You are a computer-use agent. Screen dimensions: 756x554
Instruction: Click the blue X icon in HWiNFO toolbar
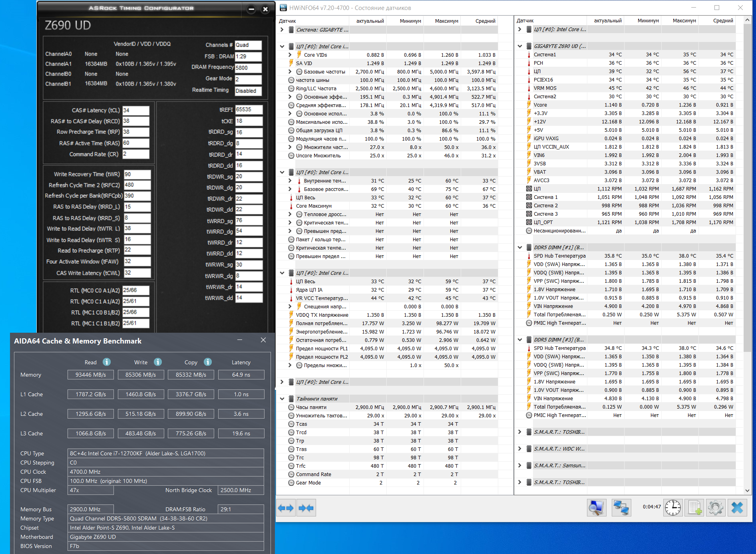(737, 508)
